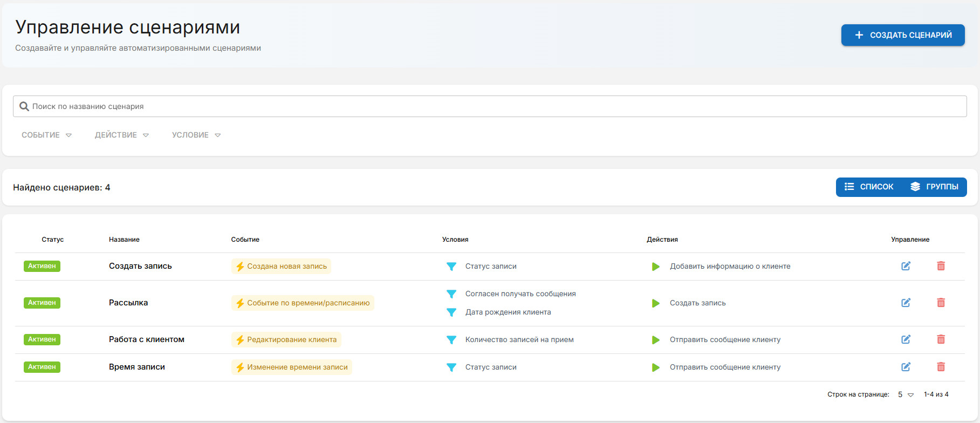Expand the Событие filter dropdown
980x423 pixels.
(x=46, y=135)
